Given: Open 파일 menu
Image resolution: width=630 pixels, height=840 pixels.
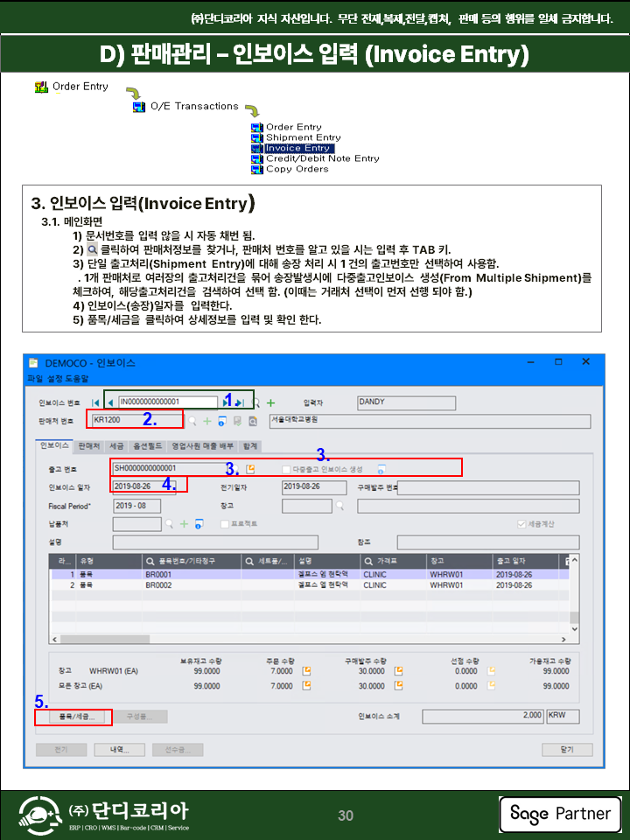Looking at the screenshot, I should [35, 379].
